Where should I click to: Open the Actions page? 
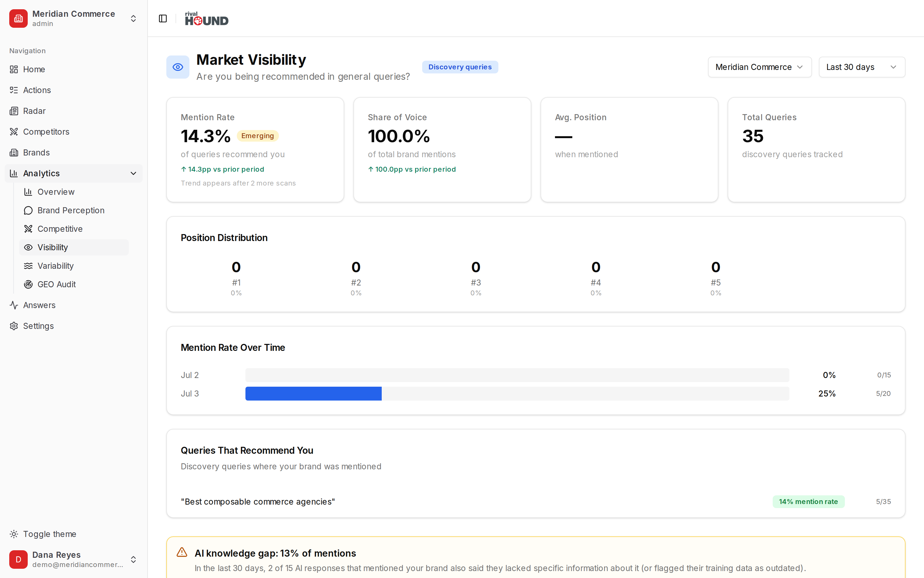pyautogui.click(x=73, y=90)
